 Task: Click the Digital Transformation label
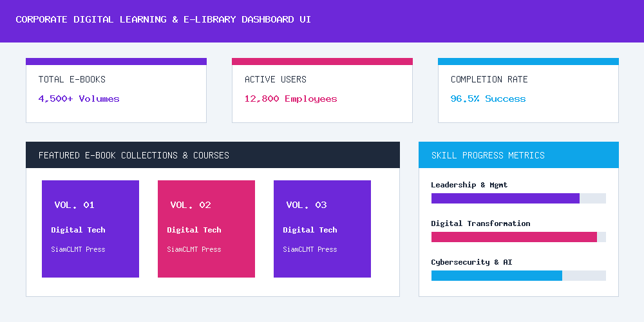pyautogui.click(x=480, y=223)
